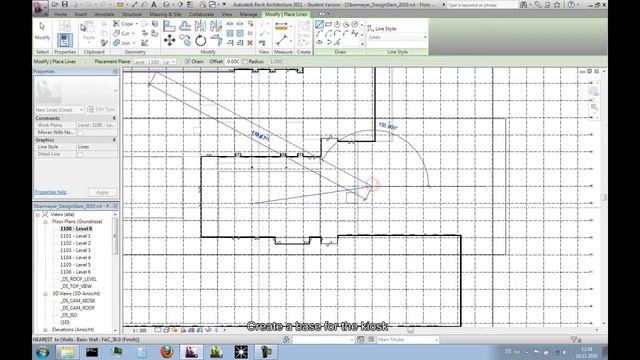This screenshot has height=360, width=640.
Task: Click the Windows Start button
Action: [x=43, y=352]
